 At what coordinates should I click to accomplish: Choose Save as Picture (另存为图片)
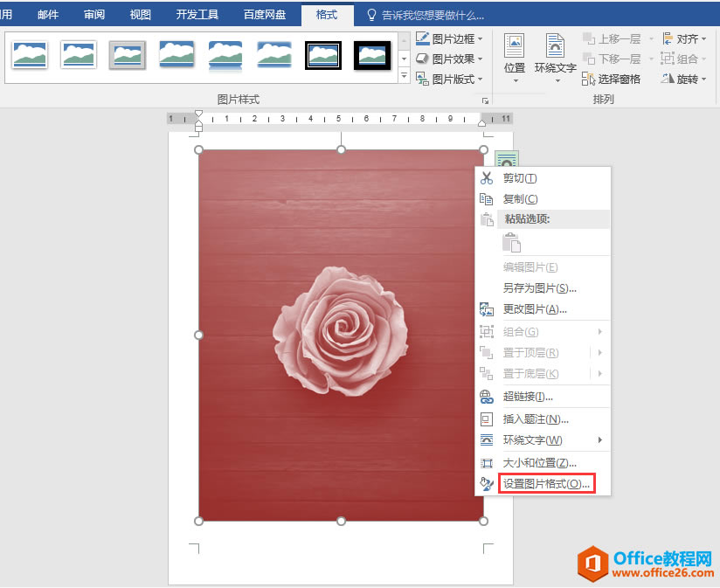543,288
